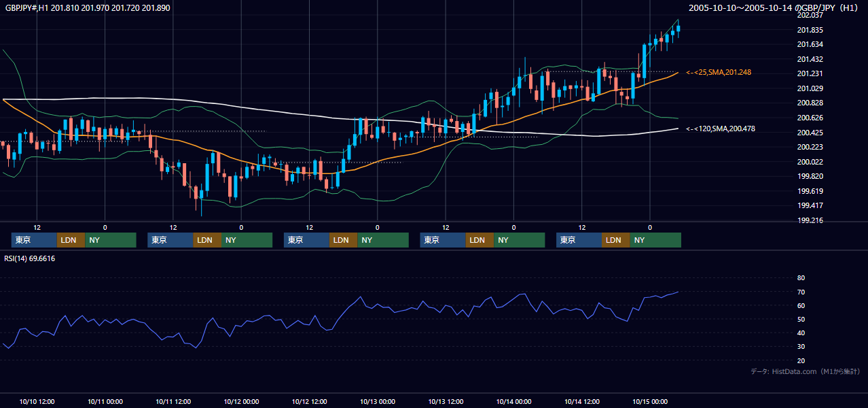
Task: Click the RSI scale value 60
Action: pyautogui.click(x=801, y=305)
